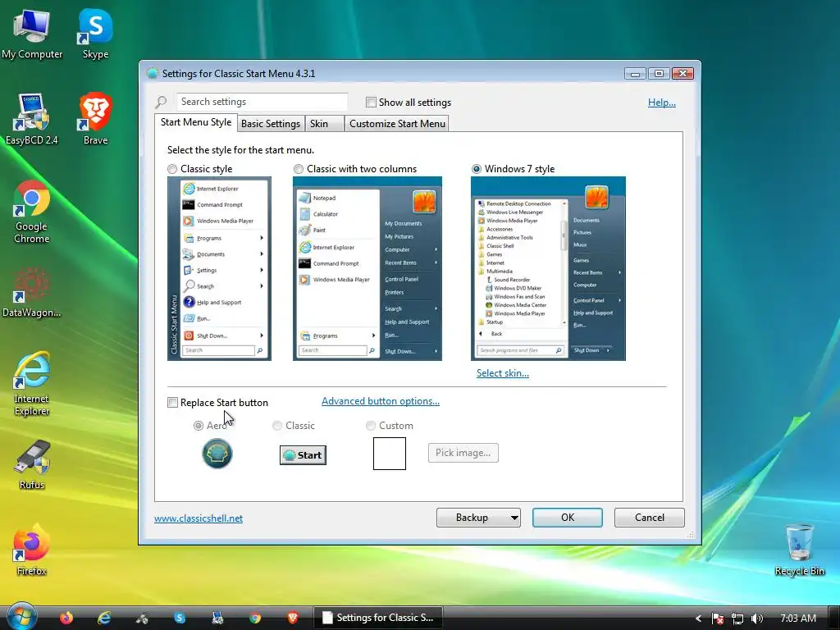The height and width of the screenshot is (630, 840).
Task: Check the Replace Start button box
Action: (172, 402)
